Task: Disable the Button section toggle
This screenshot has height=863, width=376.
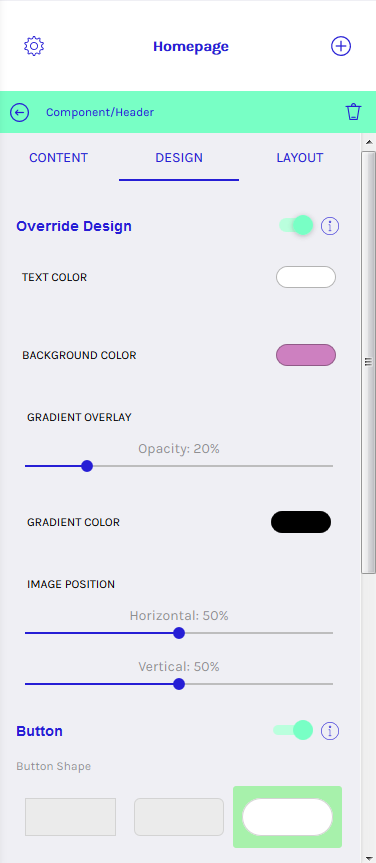Action: click(293, 730)
